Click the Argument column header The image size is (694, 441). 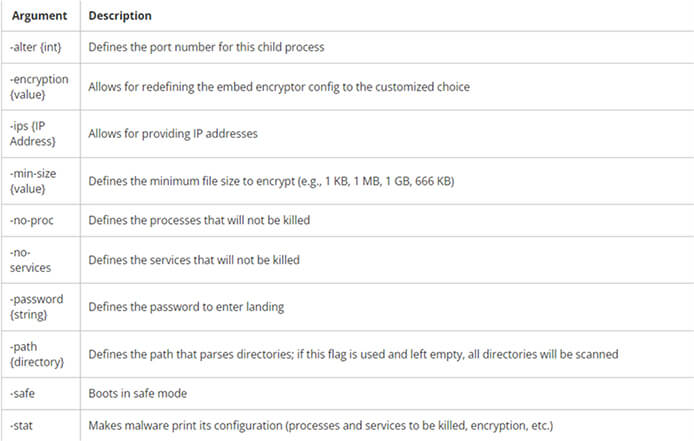39,15
